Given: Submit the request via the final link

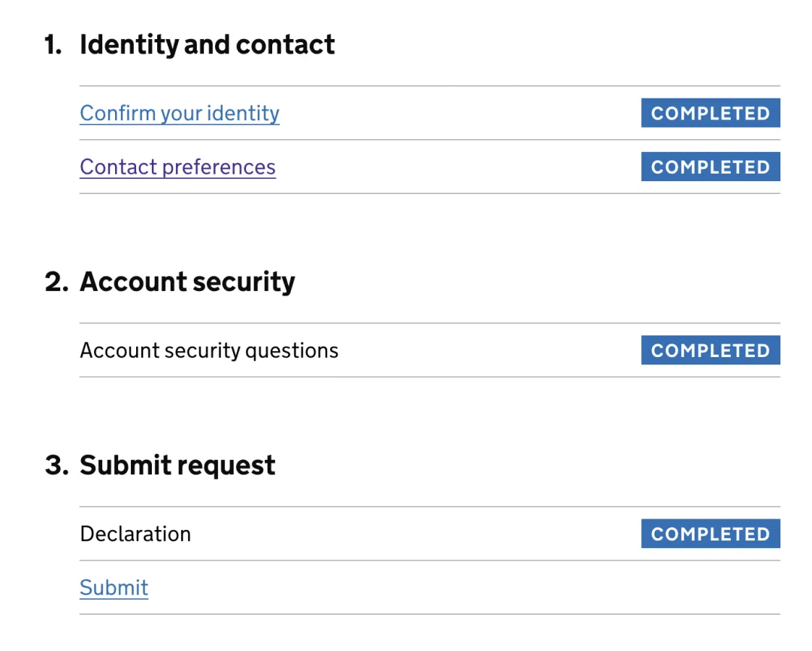Looking at the screenshot, I should pyautogui.click(x=114, y=588).
